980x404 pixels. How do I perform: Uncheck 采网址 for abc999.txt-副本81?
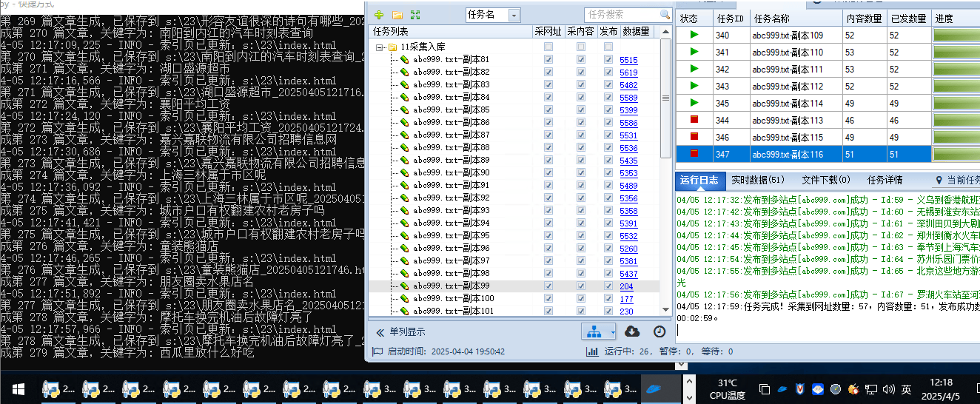pos(548,60)
